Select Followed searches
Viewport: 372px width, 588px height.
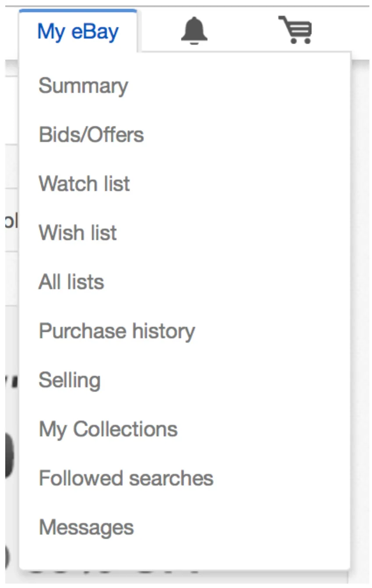[x=126, y=478]
